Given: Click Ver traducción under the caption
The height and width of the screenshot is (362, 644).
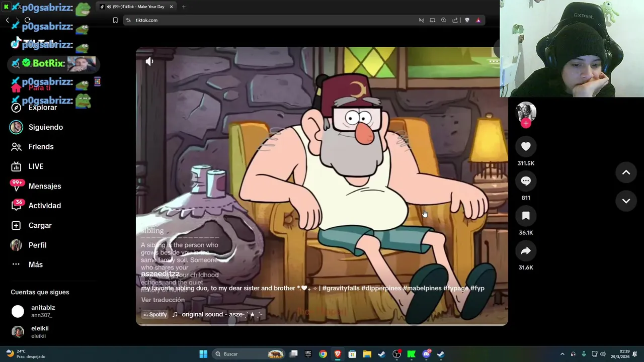Looking at the screenshot, I should [x=163, y=300].
